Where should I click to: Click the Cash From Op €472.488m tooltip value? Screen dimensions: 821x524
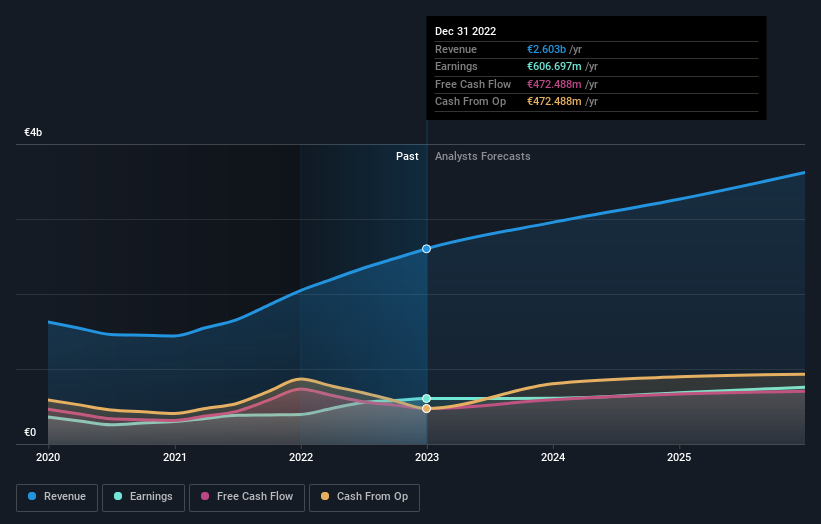point(554,102)
